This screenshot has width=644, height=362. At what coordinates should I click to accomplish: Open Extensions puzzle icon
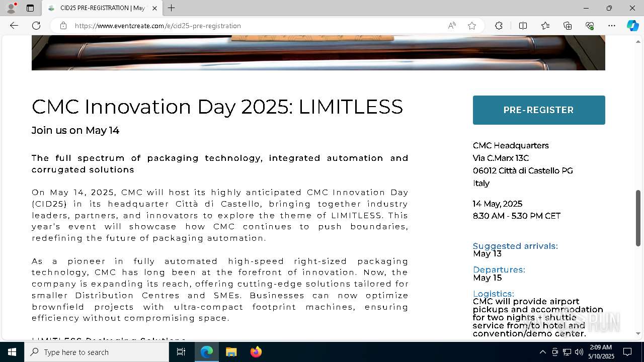tap(499, 26)
